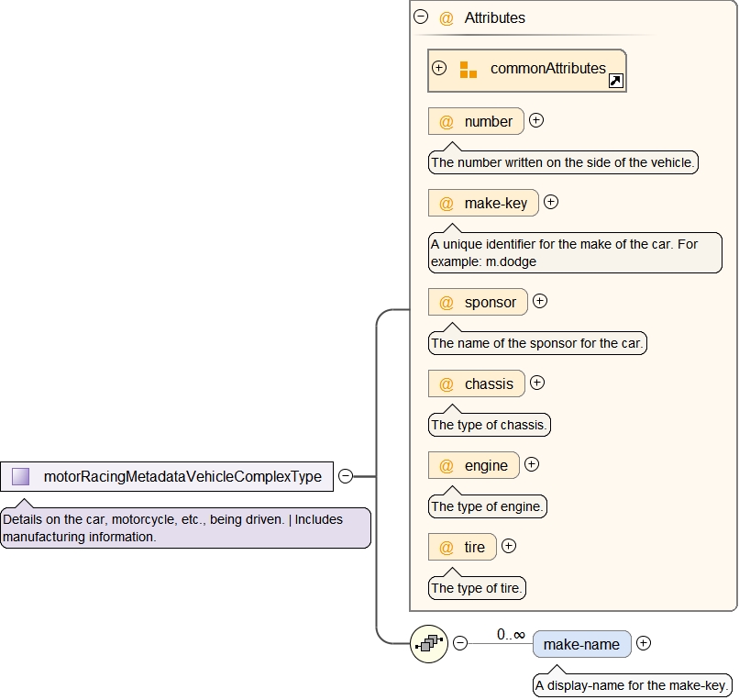Screen dimensions: 739x700
Task: Click the purple complex type square icon
Action: click(x=21, y=476)
